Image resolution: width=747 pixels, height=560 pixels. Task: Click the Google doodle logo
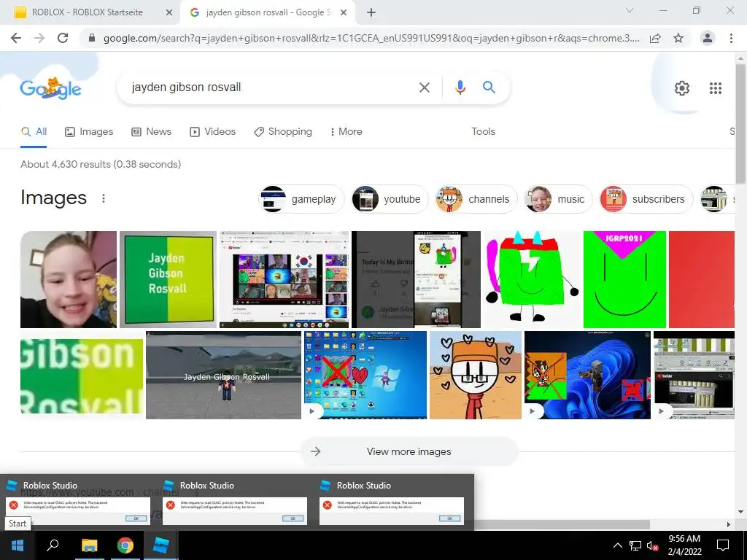pos(50,88)
